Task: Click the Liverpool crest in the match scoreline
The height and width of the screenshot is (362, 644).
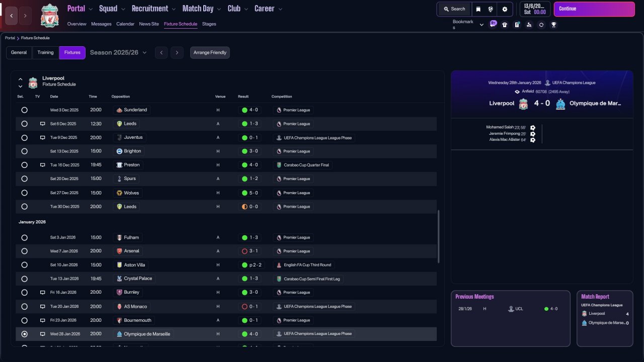Action: pyautogui.click(x=523, y=104)
